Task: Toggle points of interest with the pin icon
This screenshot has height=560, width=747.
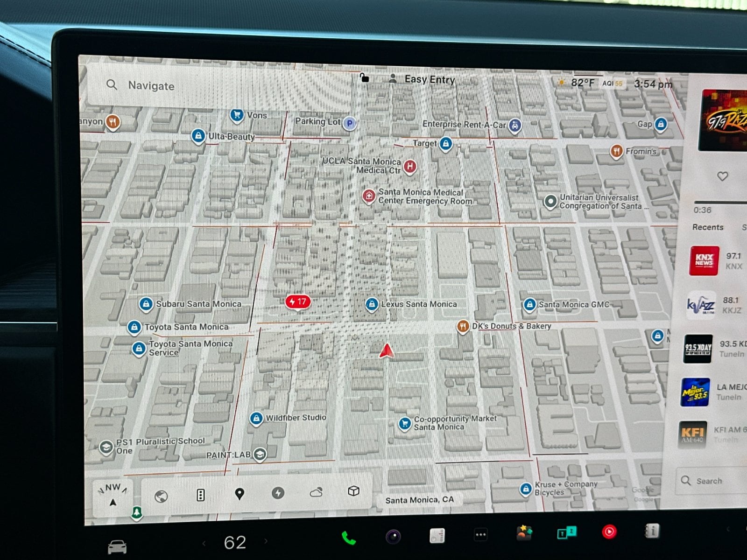Action: pyautogui.click(x=239, y=494)
